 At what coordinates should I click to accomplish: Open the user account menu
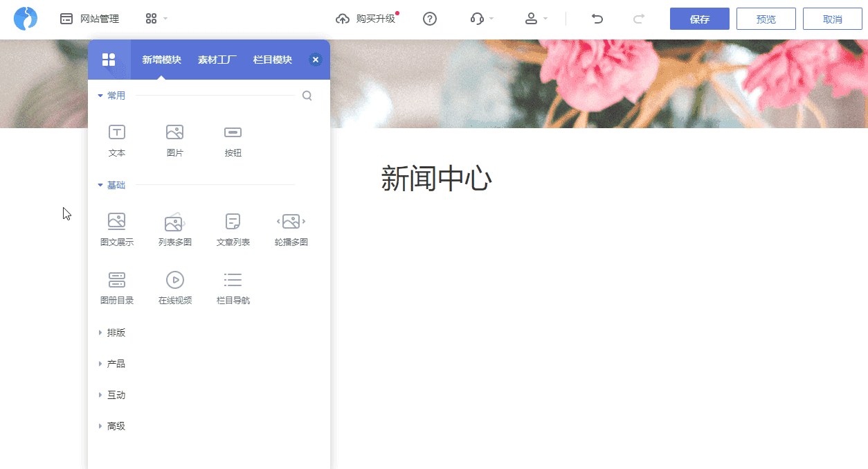click(x=536, y=19)
